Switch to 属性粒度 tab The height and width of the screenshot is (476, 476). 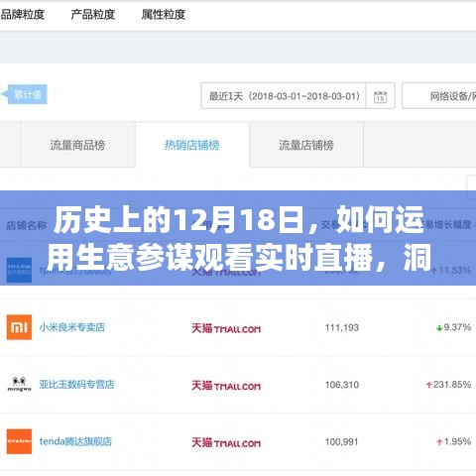tap(164, 15)
